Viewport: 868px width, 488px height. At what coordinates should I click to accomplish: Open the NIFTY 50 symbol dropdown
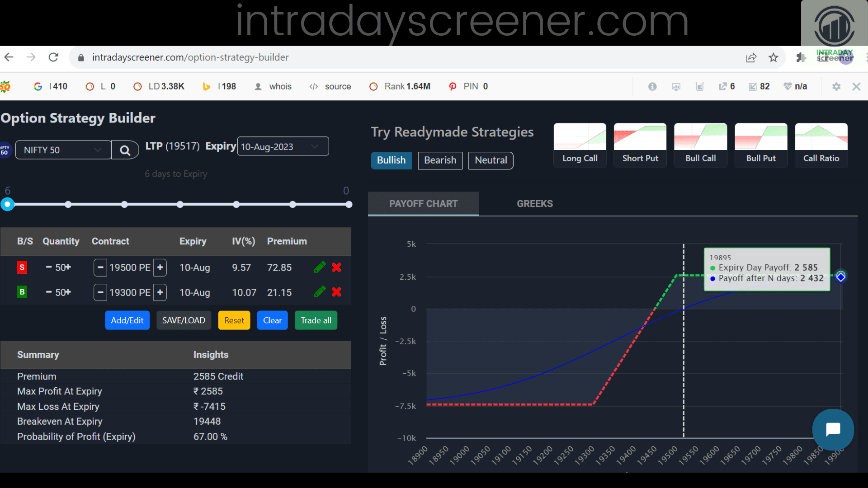[x=63, y=150]
